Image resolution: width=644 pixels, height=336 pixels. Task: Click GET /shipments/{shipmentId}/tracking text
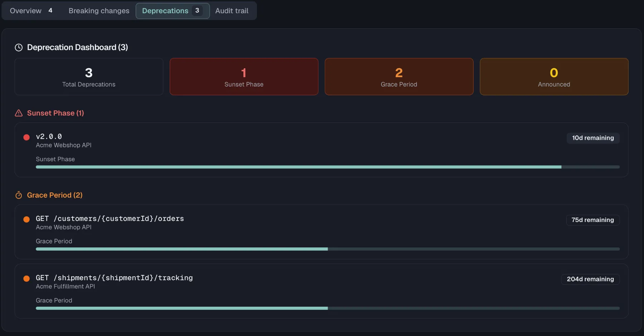click(114, 278)
